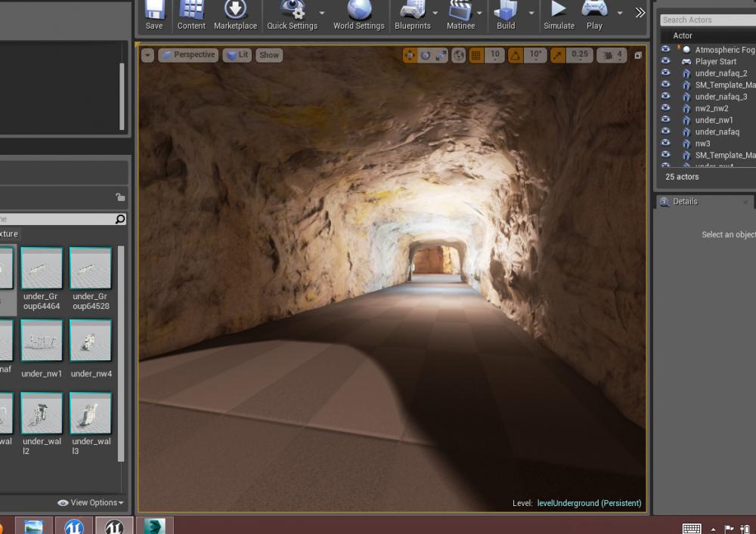Expand the Quick Settings dropdown arrow
756x534 pixels.
(x=322, y=14)
